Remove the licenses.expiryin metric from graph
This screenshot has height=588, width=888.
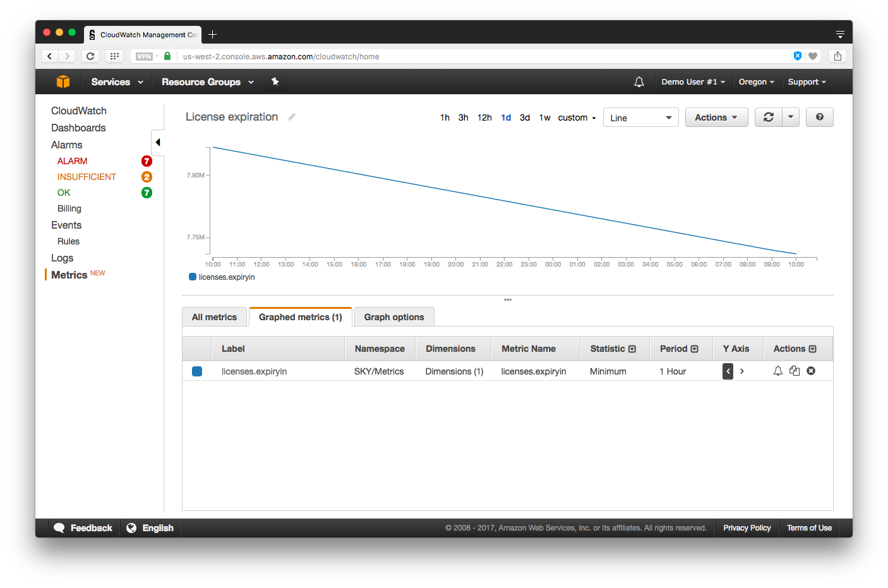click(x=811, y=371)
